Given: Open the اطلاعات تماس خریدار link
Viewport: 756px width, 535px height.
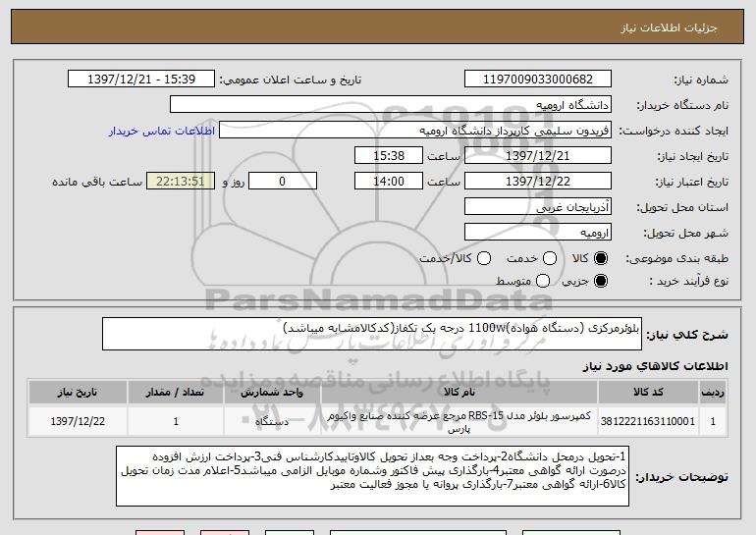Looking at the screenshot, I should click(x=162, y=131).
